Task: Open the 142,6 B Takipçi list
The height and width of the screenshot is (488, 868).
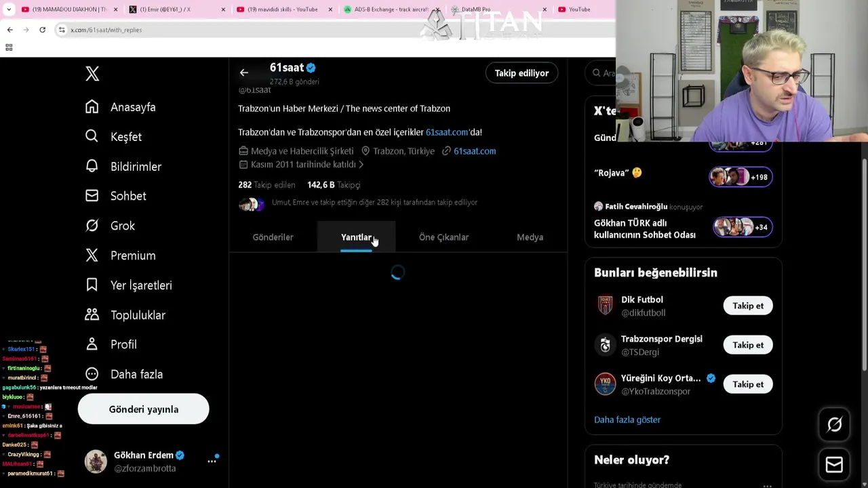Action: (x=334, y=185)
